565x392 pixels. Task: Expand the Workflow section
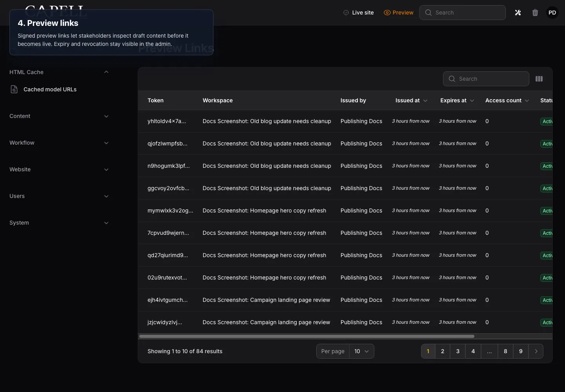[x=59, y=143]
